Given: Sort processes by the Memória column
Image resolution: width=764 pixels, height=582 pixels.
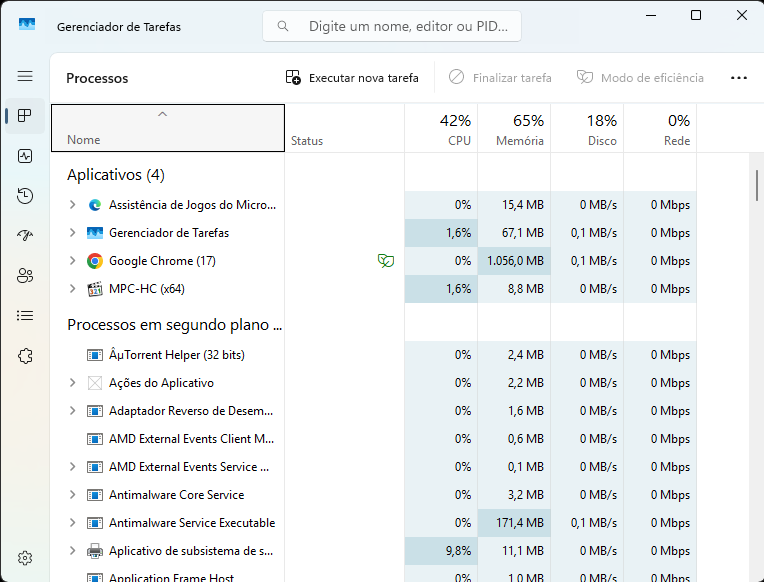Looking at the screenshot, I should 514,128.
